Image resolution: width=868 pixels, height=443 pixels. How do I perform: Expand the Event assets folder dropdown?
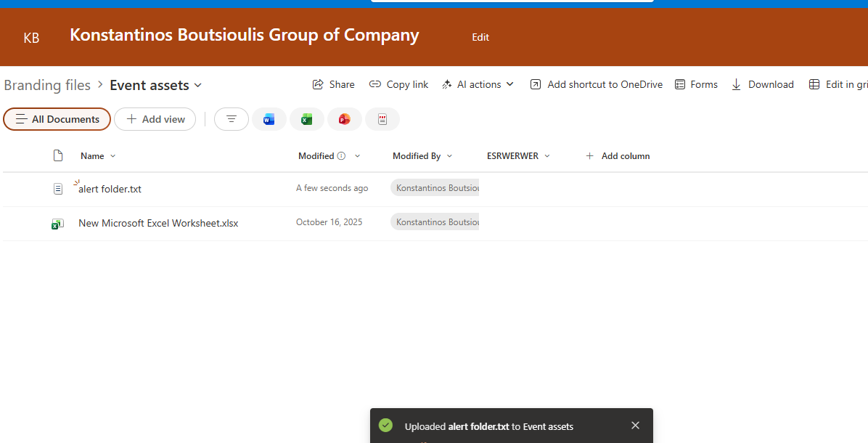(x=198, y=86)
